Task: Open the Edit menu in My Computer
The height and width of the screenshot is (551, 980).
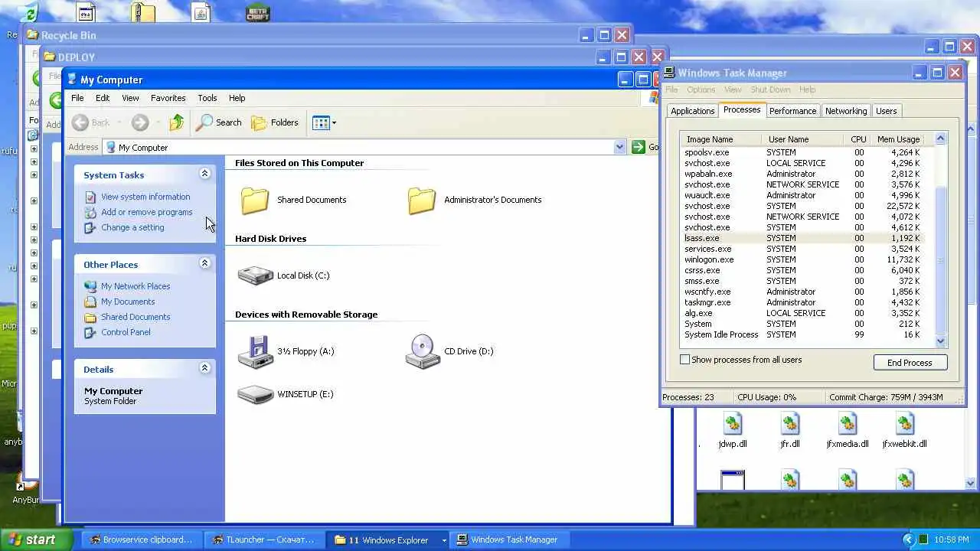Action: pyautogui.click(x=103, y=98)
